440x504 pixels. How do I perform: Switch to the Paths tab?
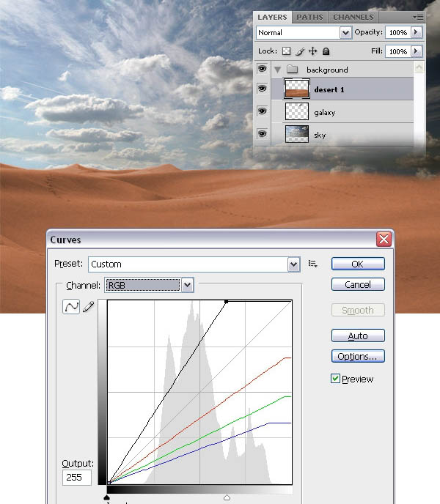click(x=309, y=17)
